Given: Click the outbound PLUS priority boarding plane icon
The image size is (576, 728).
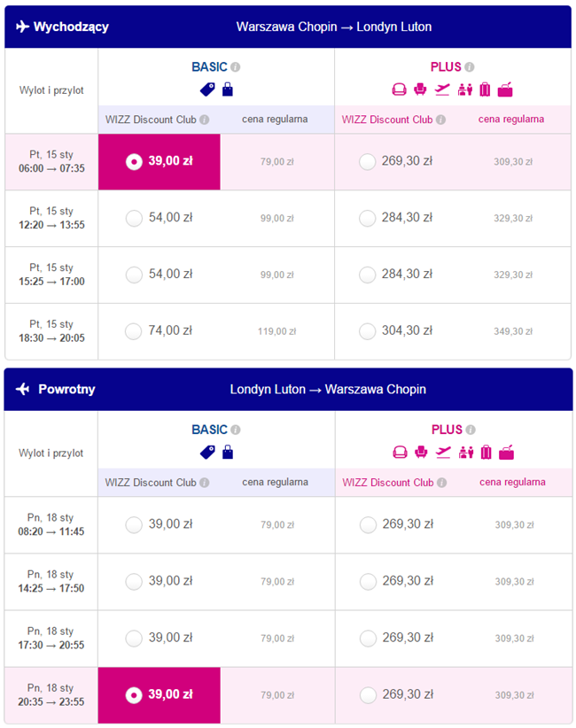Looking at the screenshot, I should click(x=442, y=89).
